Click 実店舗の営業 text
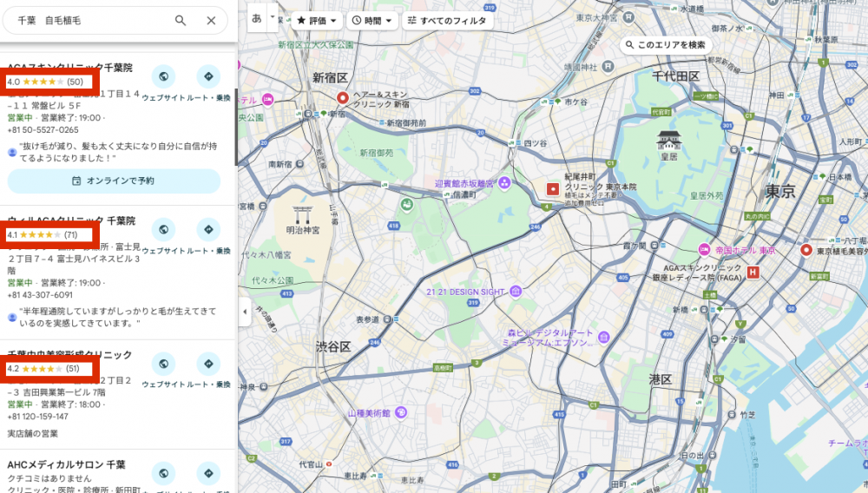Viewport: 868px width, 493px height. click(x=33, y=434)
